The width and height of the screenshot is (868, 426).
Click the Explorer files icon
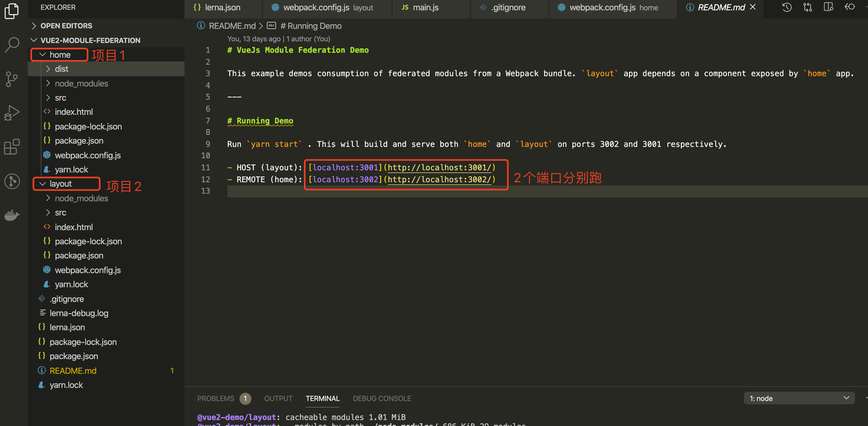(x=12, y=11)
